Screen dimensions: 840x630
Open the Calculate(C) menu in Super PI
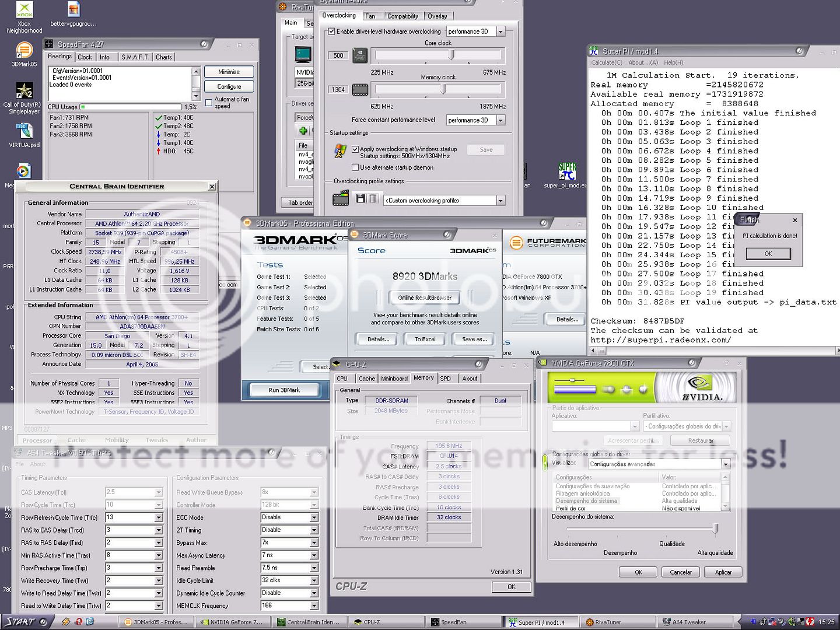click(607, 62)
